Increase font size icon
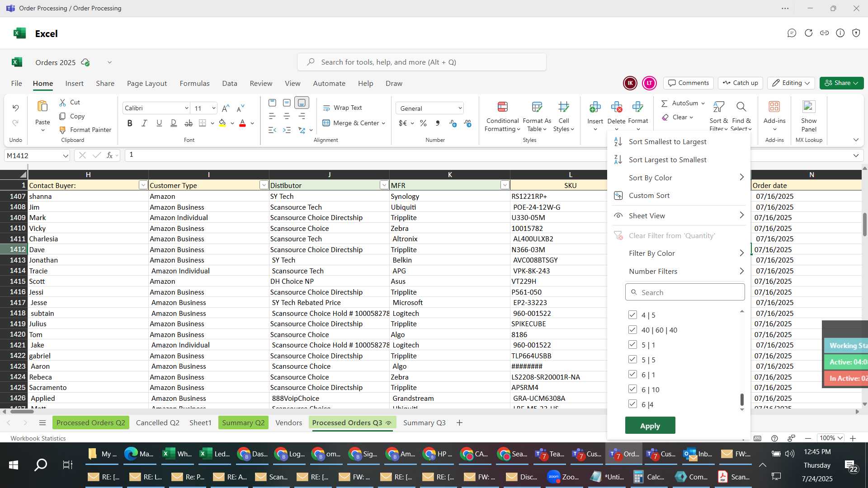 pos(226,108)
